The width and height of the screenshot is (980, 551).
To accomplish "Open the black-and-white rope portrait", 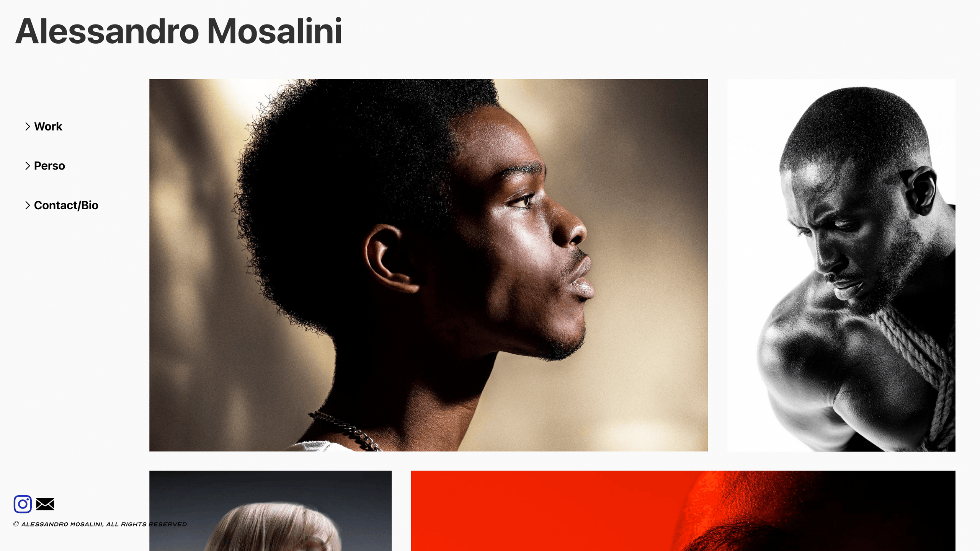I will pyautogui.click(x=841, y=265).
